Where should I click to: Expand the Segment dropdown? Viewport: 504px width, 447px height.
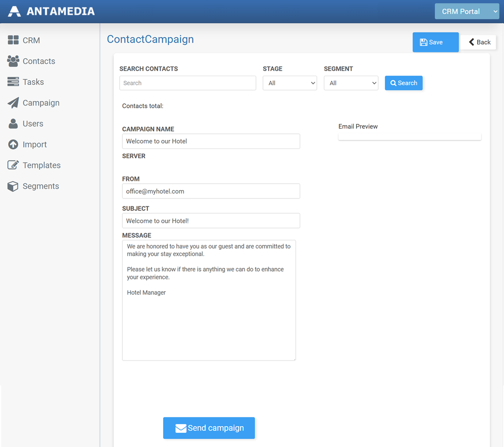coord(351,83)
